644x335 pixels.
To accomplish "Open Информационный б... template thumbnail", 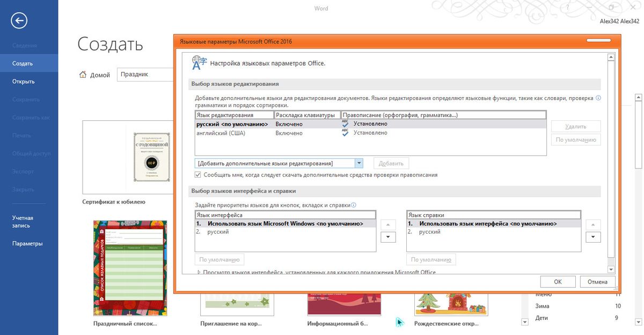I will (x=344, y=304).
